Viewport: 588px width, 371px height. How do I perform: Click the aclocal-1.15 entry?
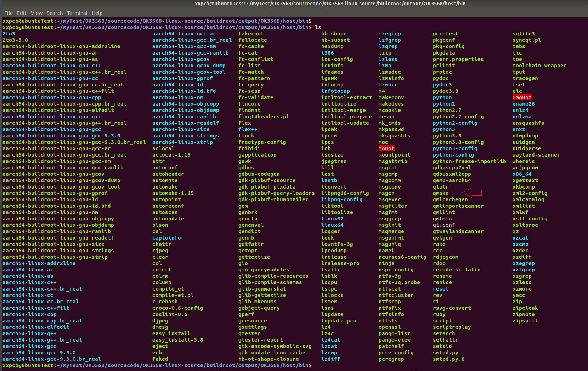[x=171, y=155]
